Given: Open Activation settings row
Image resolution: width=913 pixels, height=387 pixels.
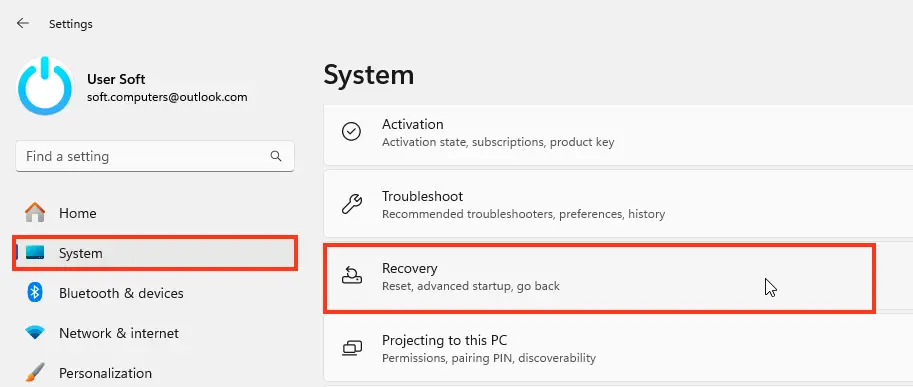Looking at the screenshot, I should [618, 133].
